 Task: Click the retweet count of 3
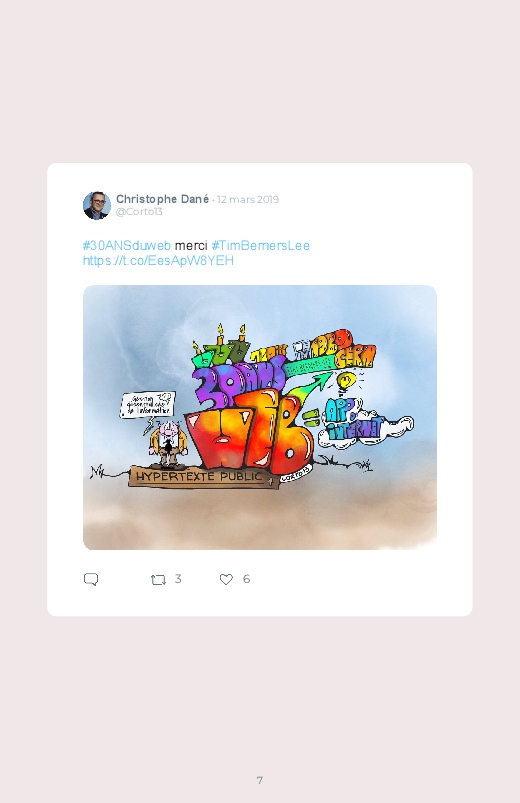point(178,579)
